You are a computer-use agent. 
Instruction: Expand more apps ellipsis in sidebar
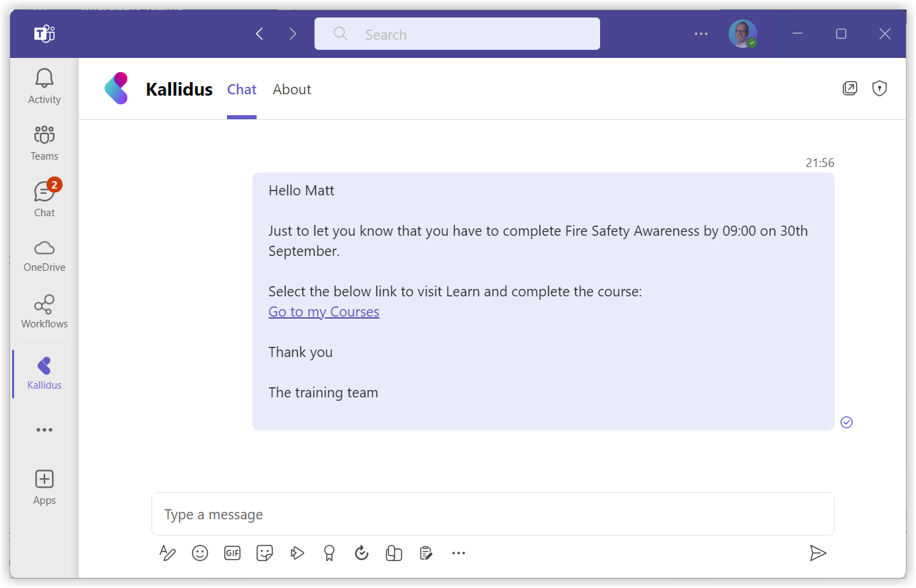tap(44, 430)
